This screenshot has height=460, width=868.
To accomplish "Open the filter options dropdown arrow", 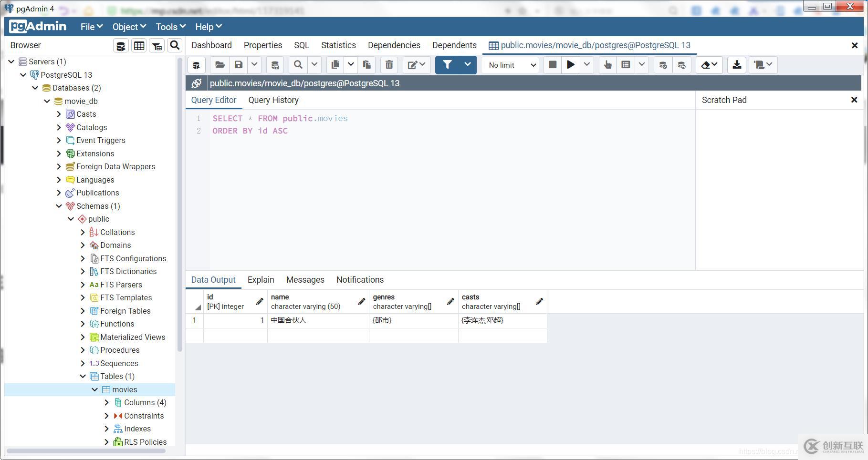I will tap(468, 65).
